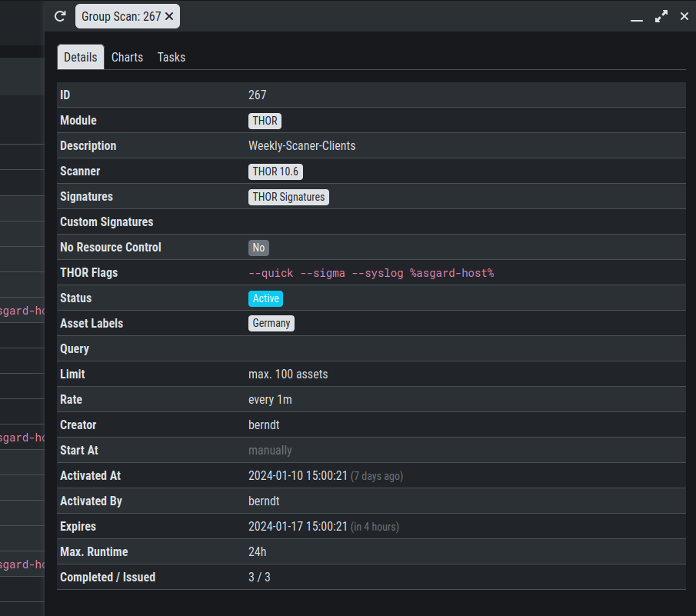Click the Custom Signatures label
This screenshot has height=616, width=696.
[x=107, y=222]
